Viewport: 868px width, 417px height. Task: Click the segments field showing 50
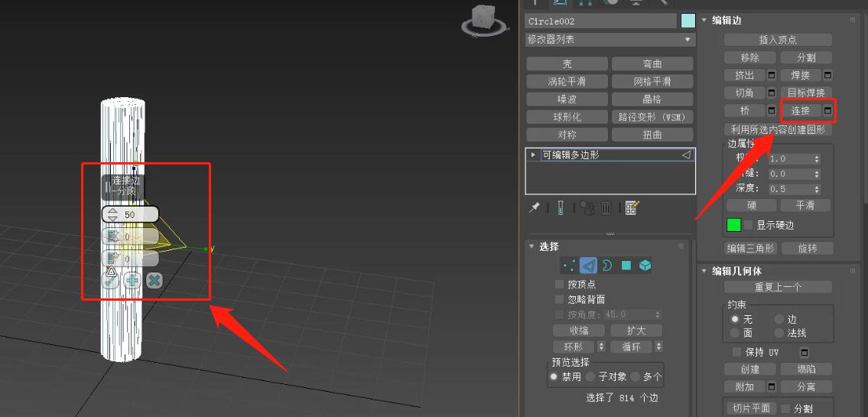[x=138, y=215]
